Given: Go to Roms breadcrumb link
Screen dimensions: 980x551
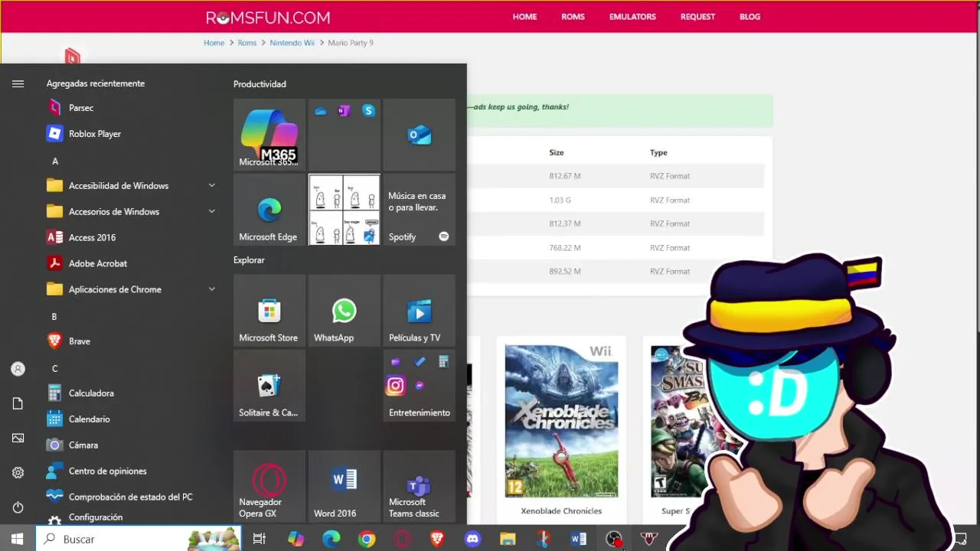Looking at the screenshot, I should point(247,43).
